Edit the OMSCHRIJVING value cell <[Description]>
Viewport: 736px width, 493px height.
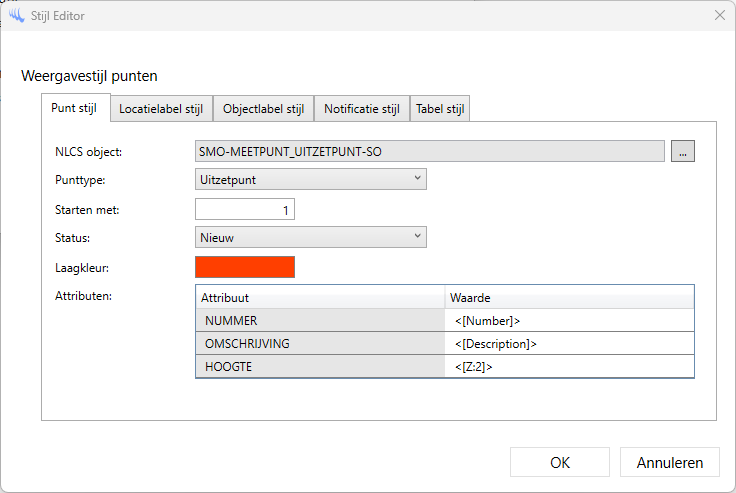[568, 344]
